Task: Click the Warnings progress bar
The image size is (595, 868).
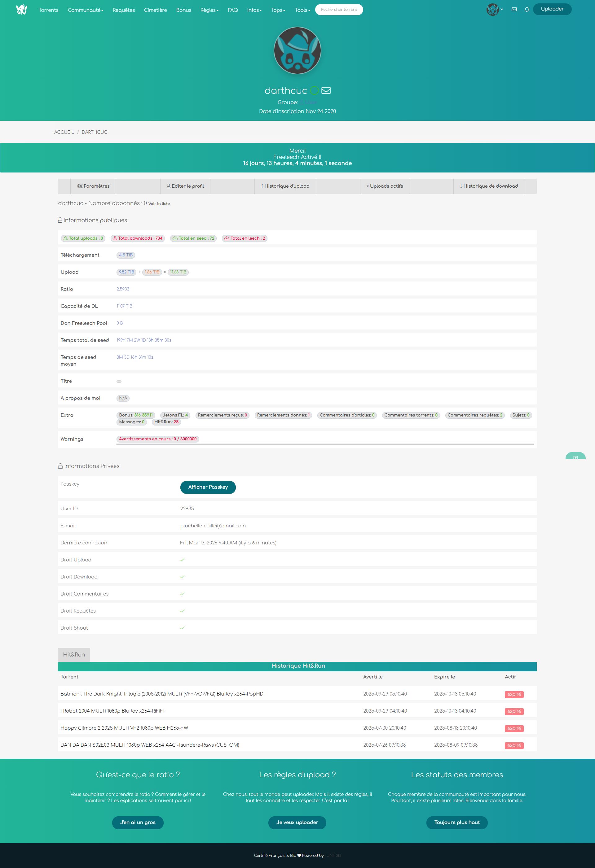Action: [x=325, y=444]
